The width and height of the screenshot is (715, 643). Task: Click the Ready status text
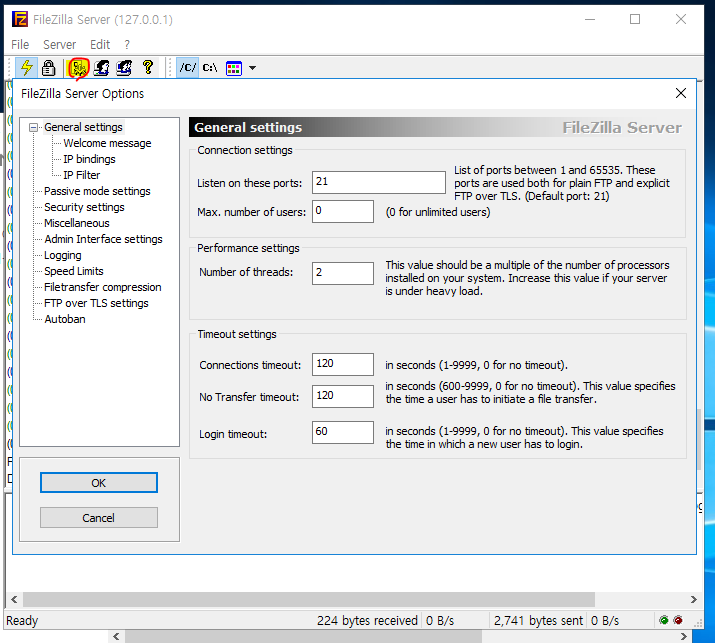click(22, 621)
